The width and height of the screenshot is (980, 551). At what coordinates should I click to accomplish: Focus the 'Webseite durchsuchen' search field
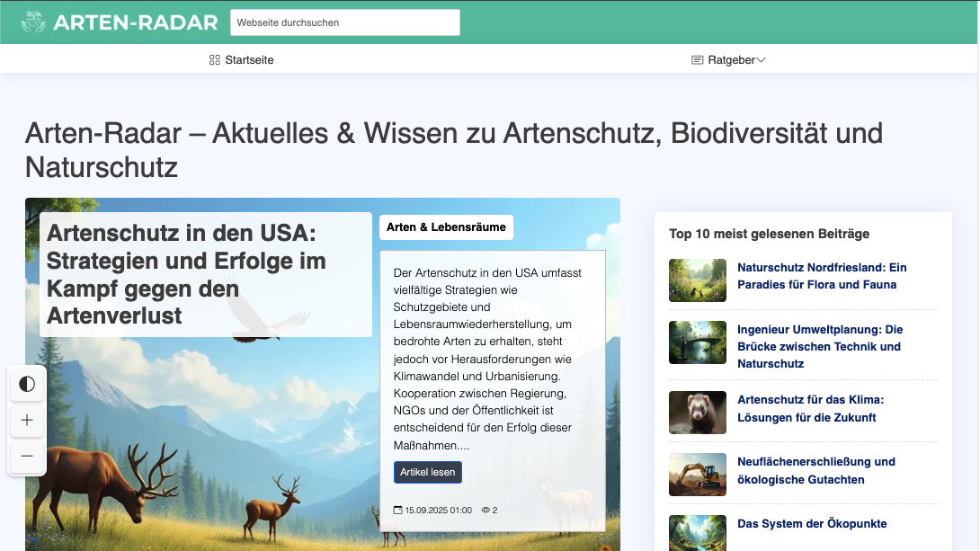(344, 22)
